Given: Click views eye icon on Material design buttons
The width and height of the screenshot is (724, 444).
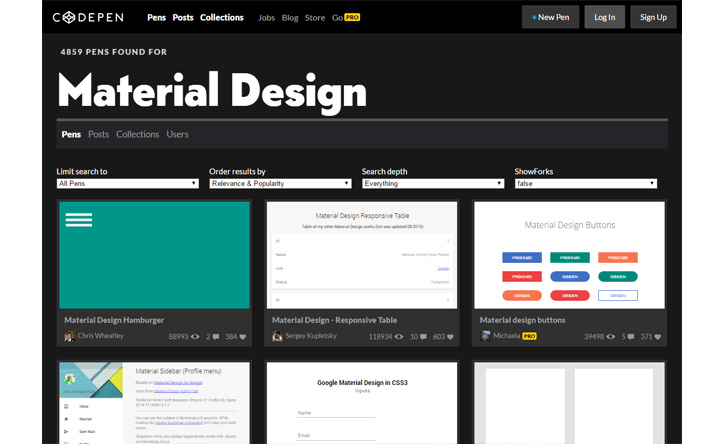Looking at the screenshot, I should (x=610, y=337).
